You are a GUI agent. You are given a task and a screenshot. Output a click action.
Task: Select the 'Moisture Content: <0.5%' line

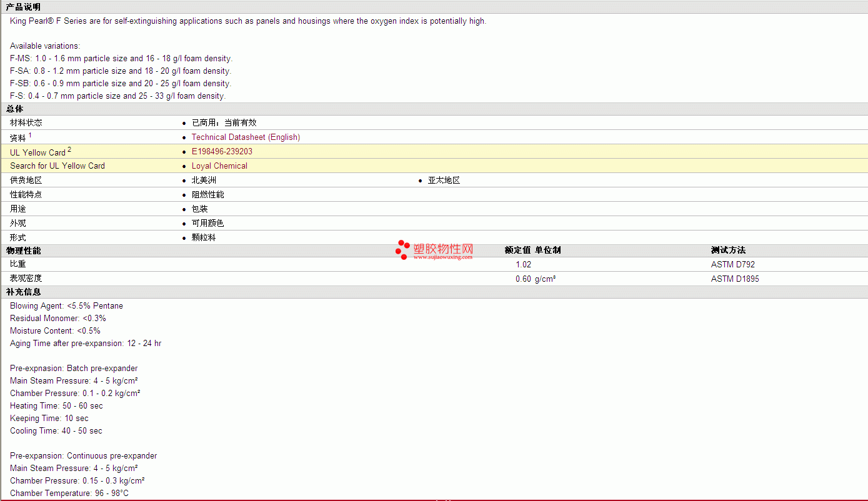[x=55, y=330]
